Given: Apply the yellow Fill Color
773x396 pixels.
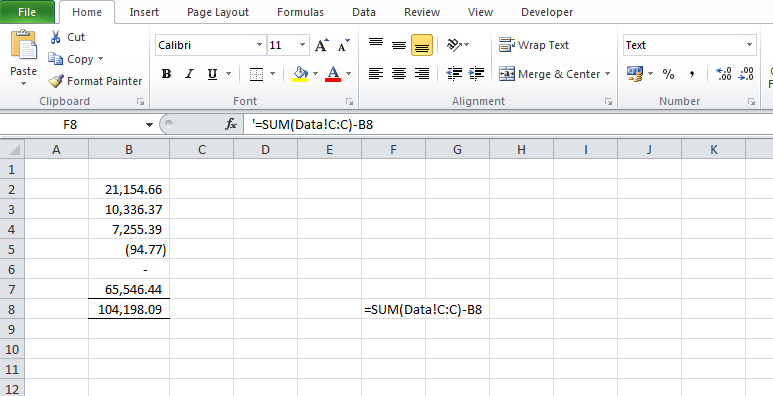Looking at the screenshot, I should (300, 74).
